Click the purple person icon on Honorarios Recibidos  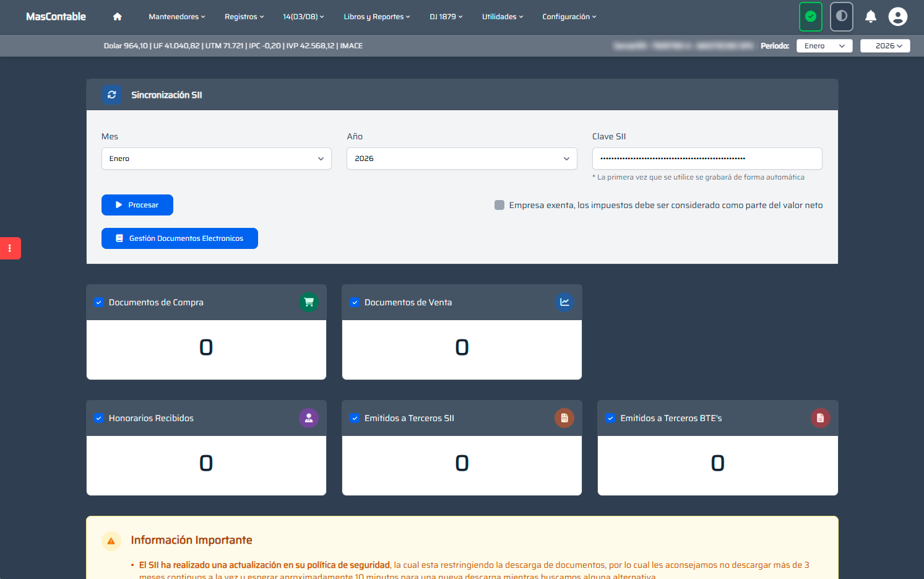[x=309, y=418]
